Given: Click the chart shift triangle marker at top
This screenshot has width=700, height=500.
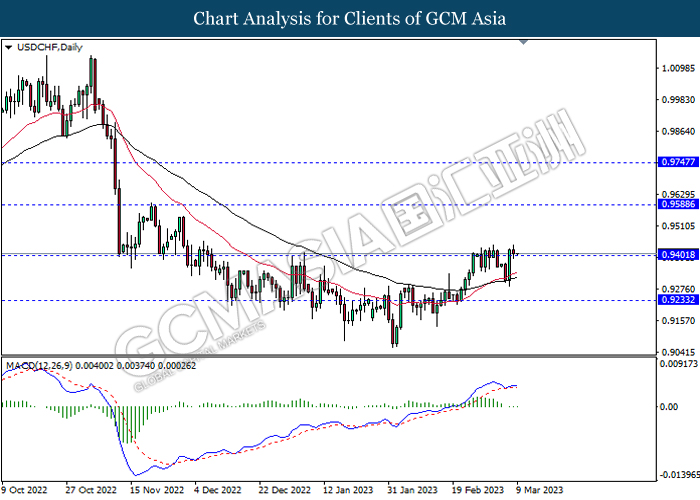Looking at the screenshot, I should coord(524,42).
